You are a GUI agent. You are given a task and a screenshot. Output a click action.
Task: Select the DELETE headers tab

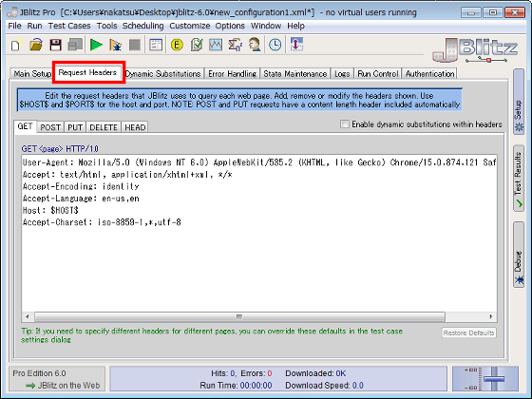coord(104,127)
